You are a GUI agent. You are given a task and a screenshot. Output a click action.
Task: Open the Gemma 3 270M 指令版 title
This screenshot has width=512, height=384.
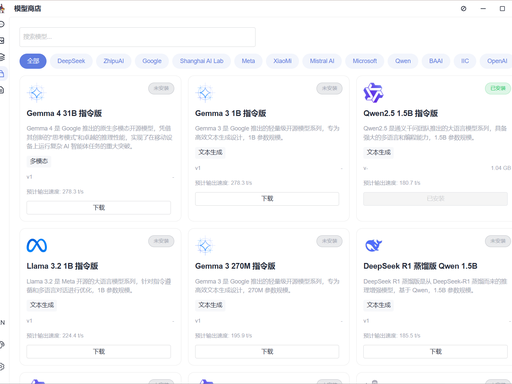coord(235,266)
